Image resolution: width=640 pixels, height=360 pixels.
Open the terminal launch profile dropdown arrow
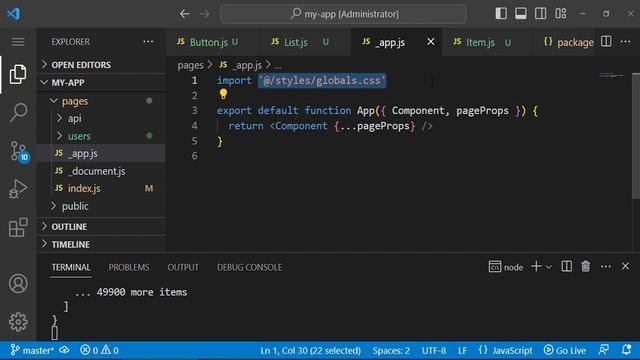(549, 267)
